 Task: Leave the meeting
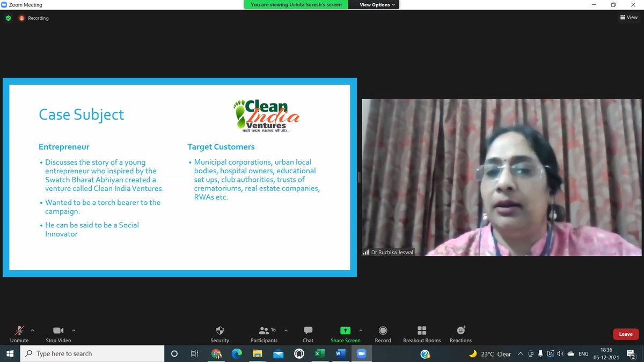tap(626, 334)
